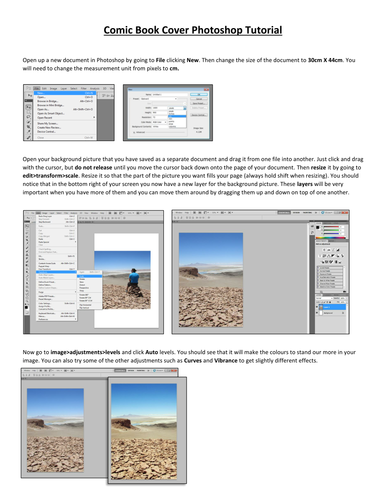Screen dimensions: 386x500
Task: Click Name field in New dialog
Action: pyautogui.click(x=170, y=95)
